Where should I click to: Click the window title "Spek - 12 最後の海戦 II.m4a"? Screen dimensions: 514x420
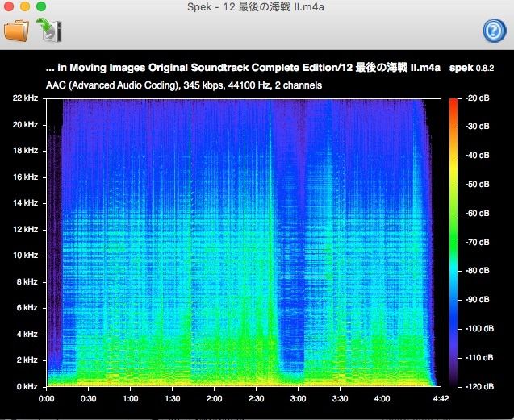pos(256,7)
